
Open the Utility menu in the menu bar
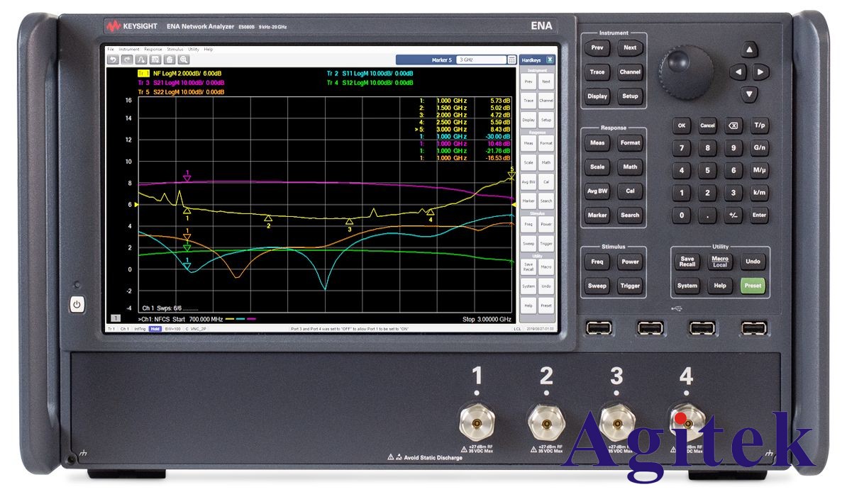click(x=193, y=50)
